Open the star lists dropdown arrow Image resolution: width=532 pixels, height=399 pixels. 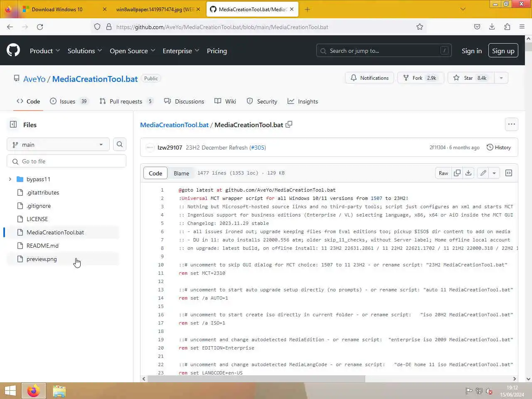tap(501, 78)
